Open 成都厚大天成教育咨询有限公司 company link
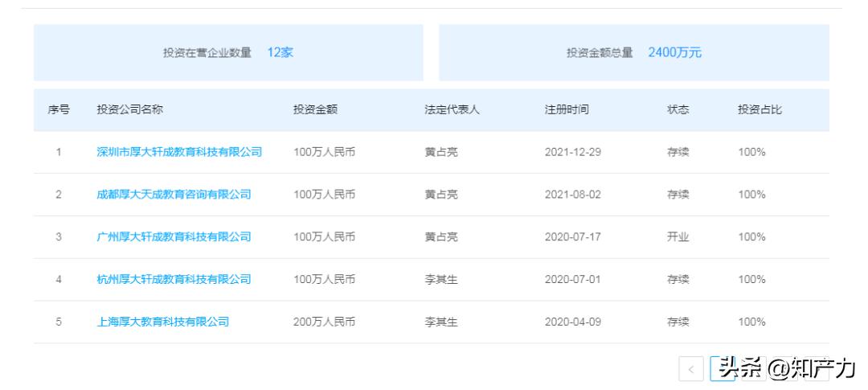This screenshot has width=868, height=390. click(x=174, y=195)
